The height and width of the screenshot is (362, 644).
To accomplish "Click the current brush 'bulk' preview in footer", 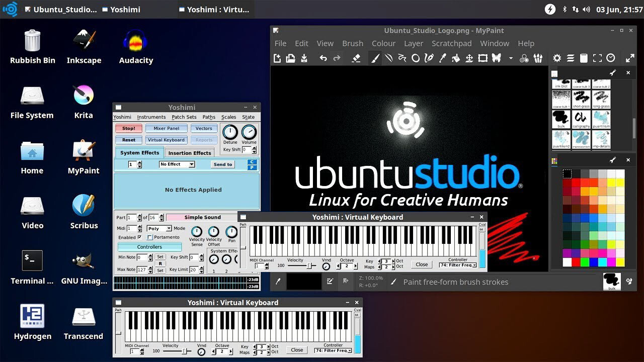I will [611, 282].
